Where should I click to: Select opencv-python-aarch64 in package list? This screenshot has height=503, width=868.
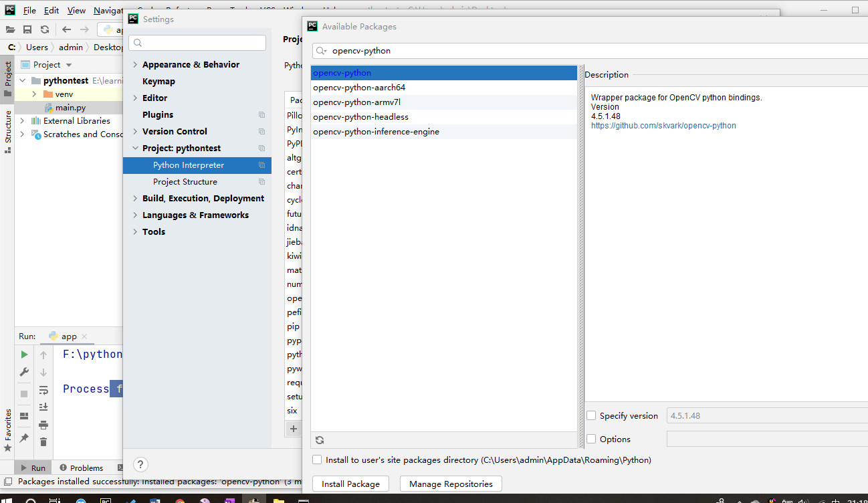(444, 88)
